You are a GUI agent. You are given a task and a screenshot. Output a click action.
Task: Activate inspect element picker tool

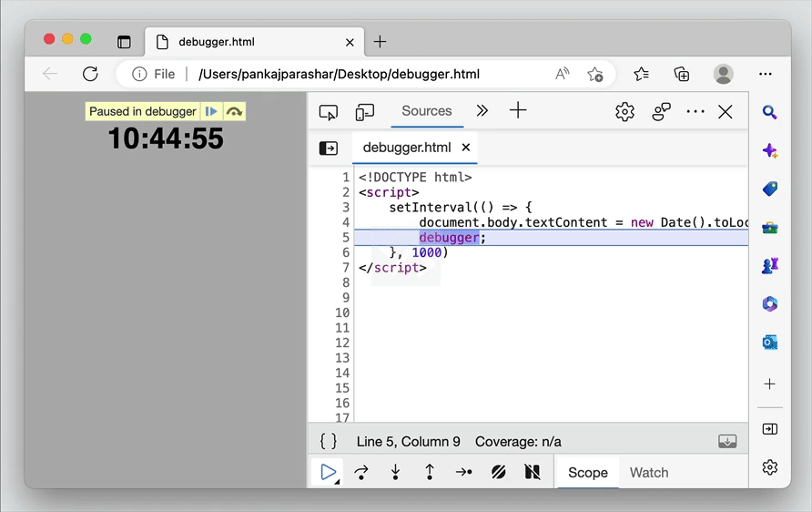[x=329, y=111]
